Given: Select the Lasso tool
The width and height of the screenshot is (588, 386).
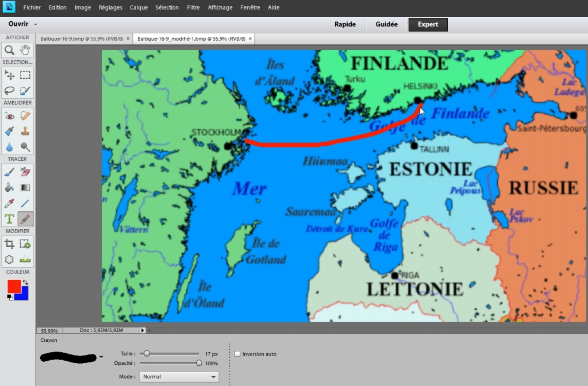Looking at the screenshot, I should pos(9,90).
